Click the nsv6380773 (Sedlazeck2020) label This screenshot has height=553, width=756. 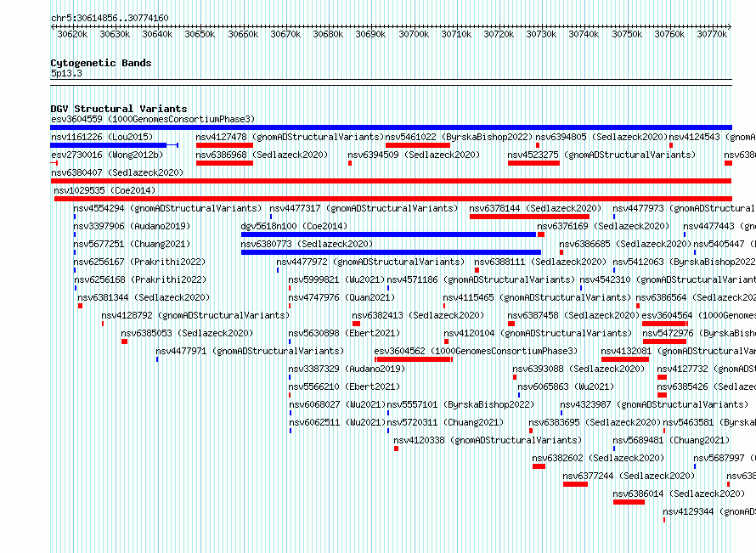click(x=307, y=244)
